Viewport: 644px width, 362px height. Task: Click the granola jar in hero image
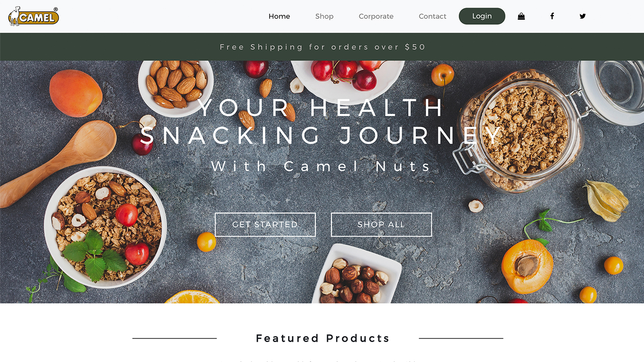pyautogui.click(x=521, y=130)
